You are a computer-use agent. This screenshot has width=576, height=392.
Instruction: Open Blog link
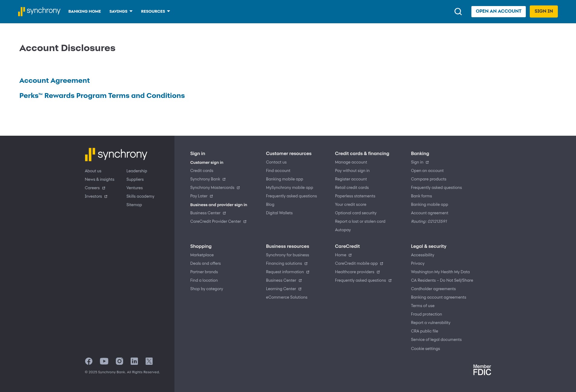270,205
